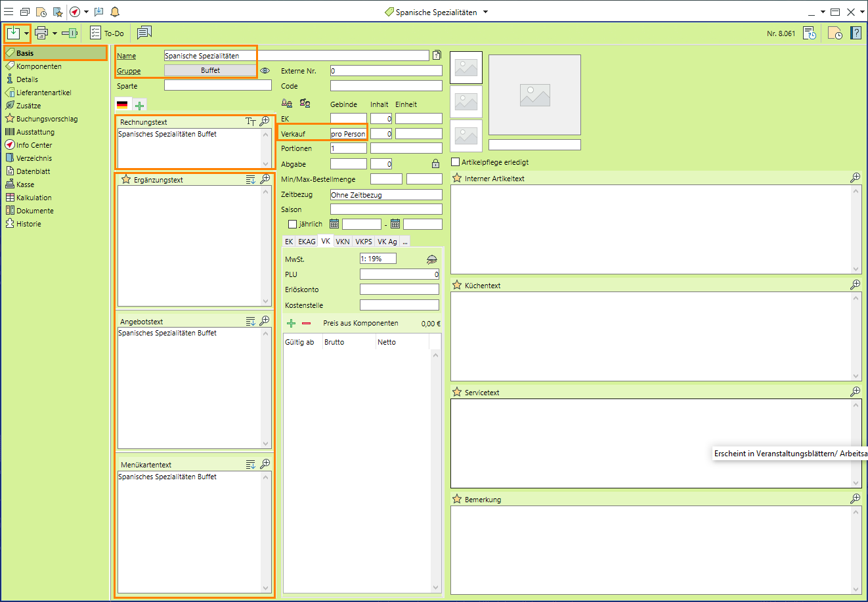Open the comments speech bubble icon
Screen dimensions: 868x602
point(144,33)
